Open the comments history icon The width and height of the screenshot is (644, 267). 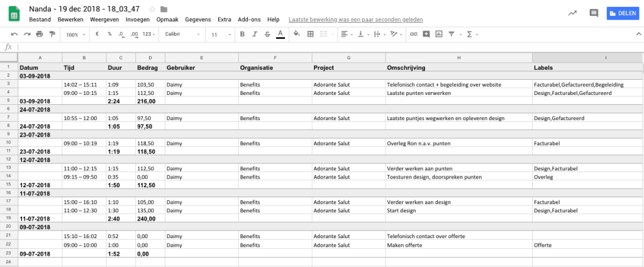click(593, 13)
